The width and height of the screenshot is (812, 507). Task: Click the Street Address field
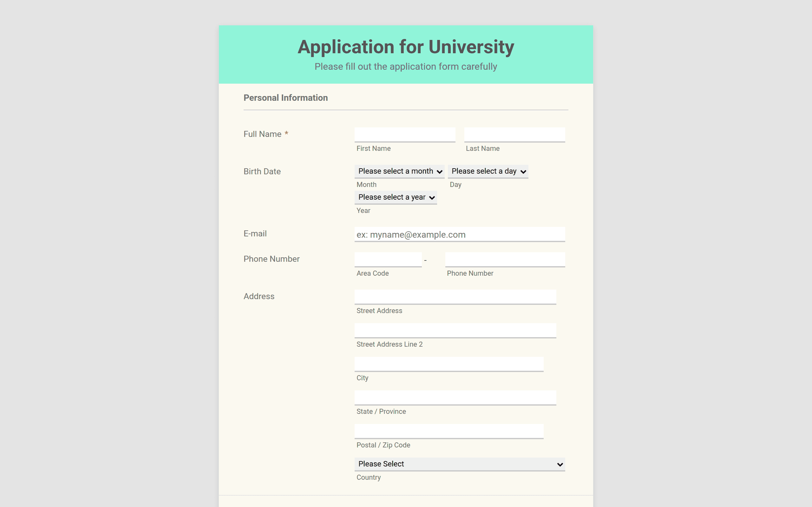(x=455, y=297)
